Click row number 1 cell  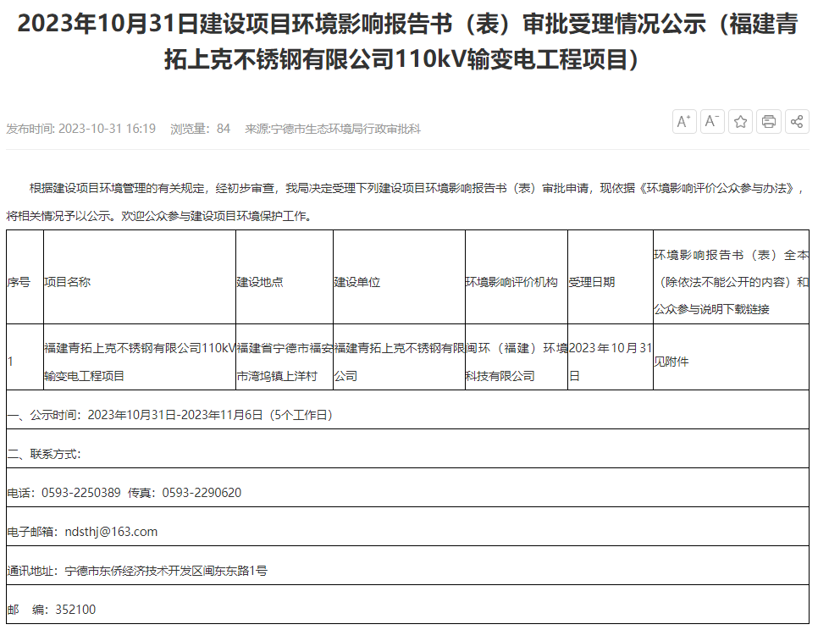pos(25,356)
